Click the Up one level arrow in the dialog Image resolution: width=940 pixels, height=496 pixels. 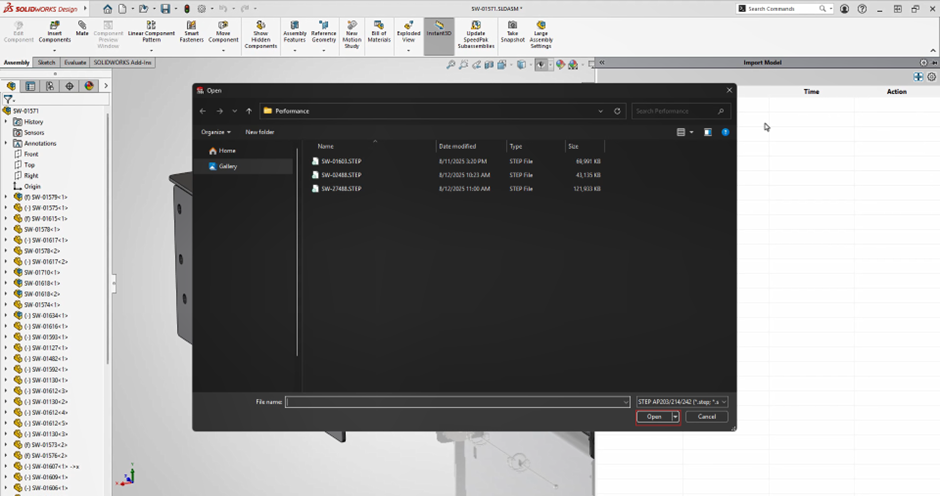[x=249, y=111]
